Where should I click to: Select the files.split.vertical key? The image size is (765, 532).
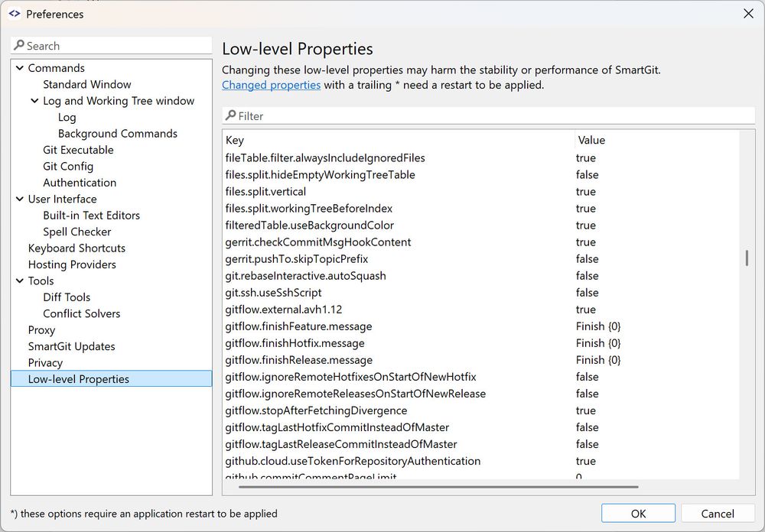(x=265, y=192)
